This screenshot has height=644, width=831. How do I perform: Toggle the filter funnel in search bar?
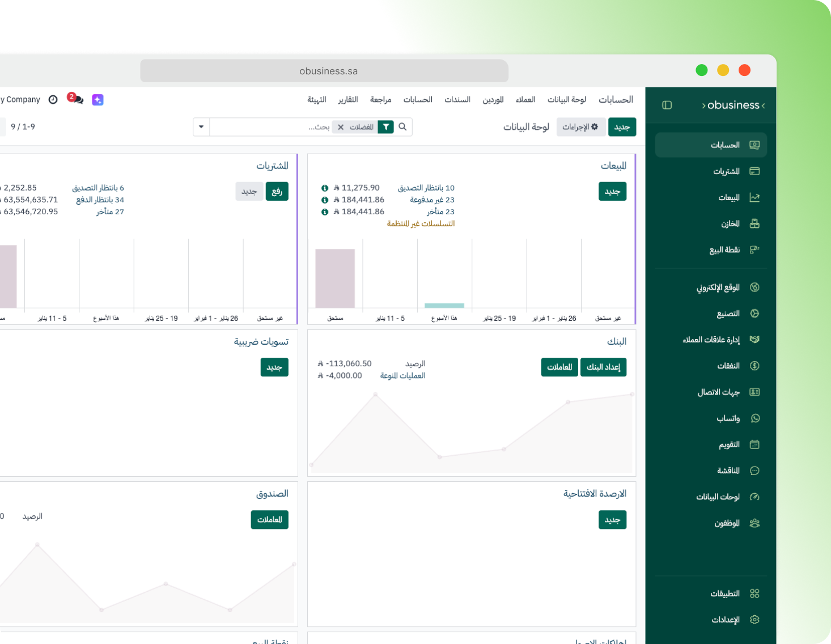(385, 127)
